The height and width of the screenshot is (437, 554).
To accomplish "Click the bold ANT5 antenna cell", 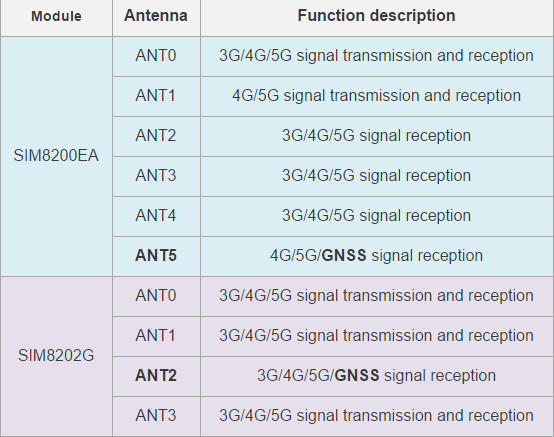I will [x=156, y=256].
